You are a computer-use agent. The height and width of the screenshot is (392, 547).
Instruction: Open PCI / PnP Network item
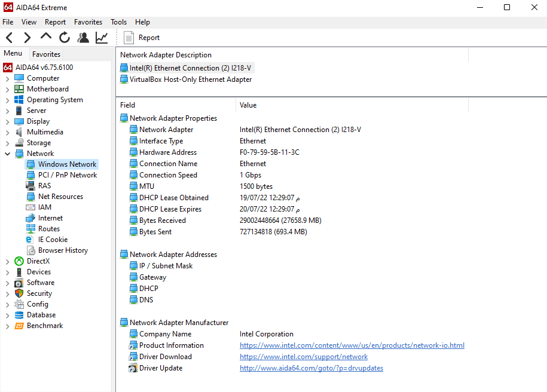coord(68,175)
